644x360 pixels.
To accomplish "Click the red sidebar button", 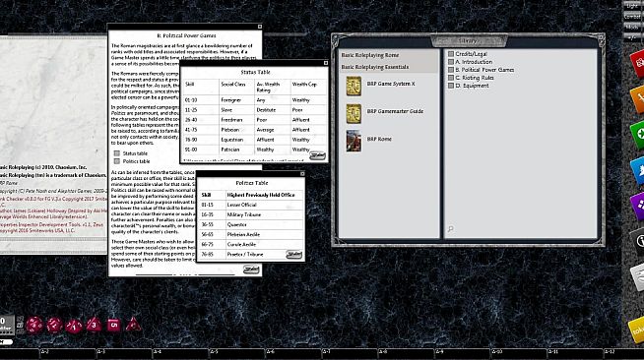I will coord(638,64).
